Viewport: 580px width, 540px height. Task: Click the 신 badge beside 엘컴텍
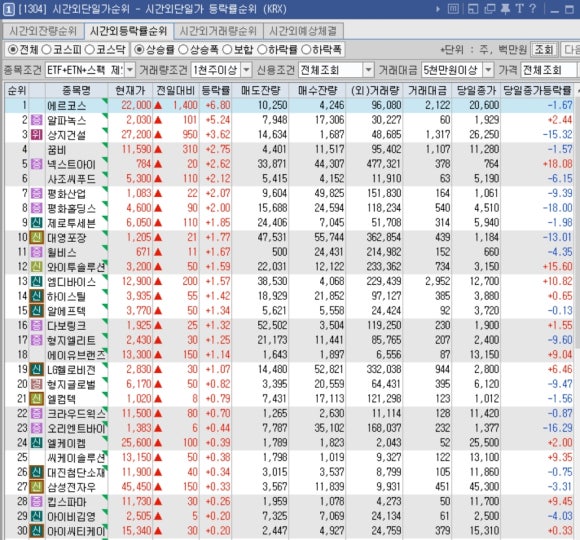[x=36, y=399]
